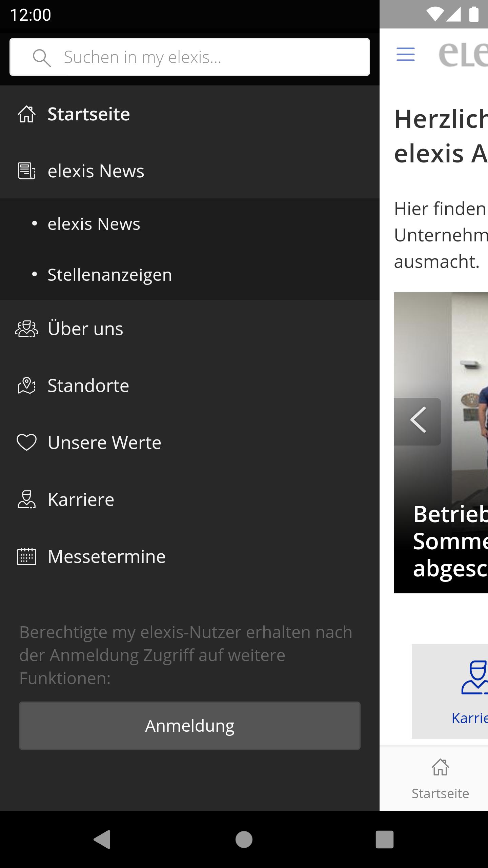This screenshot has width=488, height=868.
Task: Click the search magnifier icon
Action: 42,57
